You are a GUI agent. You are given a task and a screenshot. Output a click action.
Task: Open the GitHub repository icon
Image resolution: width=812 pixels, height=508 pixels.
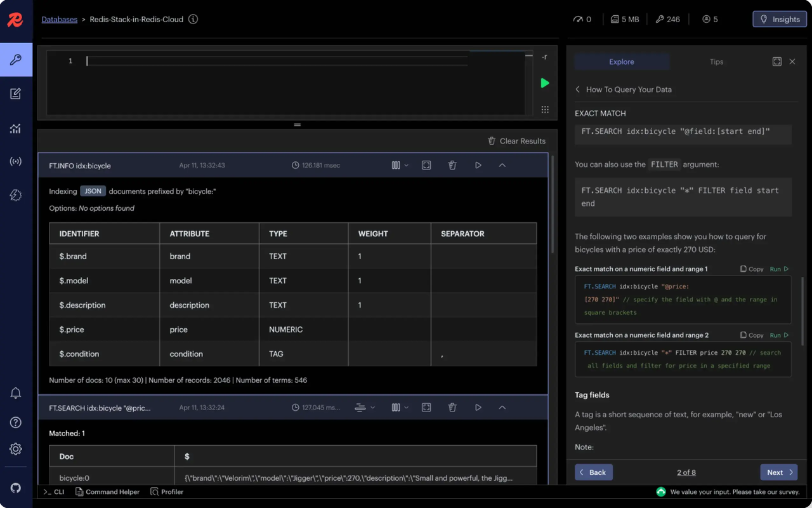tap(16, 488)
